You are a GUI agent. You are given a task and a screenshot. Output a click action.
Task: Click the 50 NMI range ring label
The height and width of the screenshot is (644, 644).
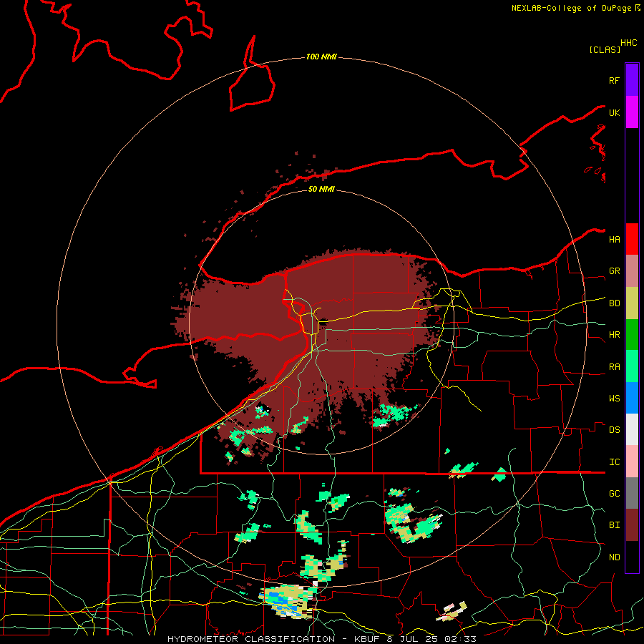tap(321, 189)
